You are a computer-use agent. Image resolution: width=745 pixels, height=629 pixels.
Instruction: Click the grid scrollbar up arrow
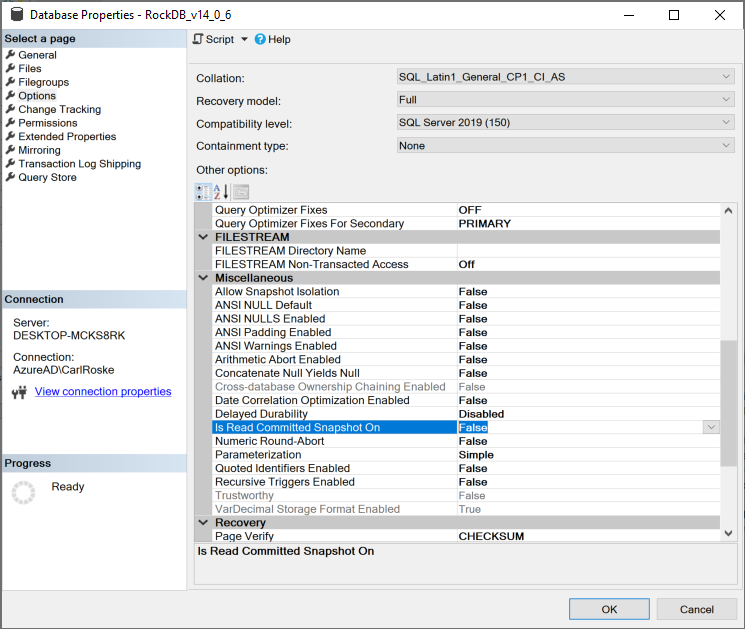(x=728, y=210)
